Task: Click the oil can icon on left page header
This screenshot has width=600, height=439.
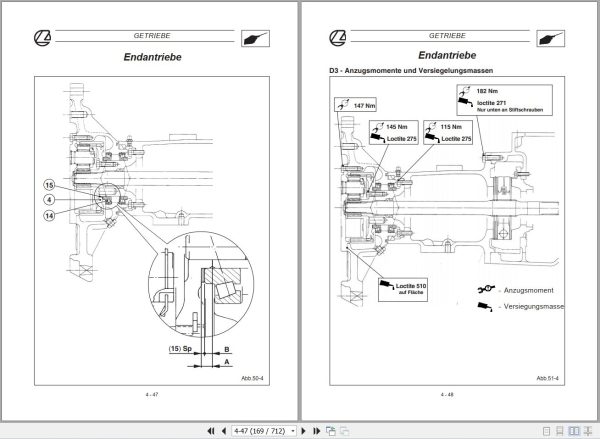Action: click(x=255, y=38)
